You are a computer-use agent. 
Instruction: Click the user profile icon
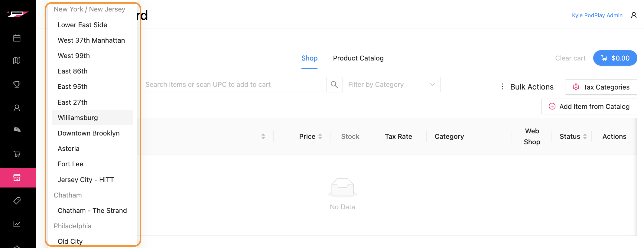point(634,15)
